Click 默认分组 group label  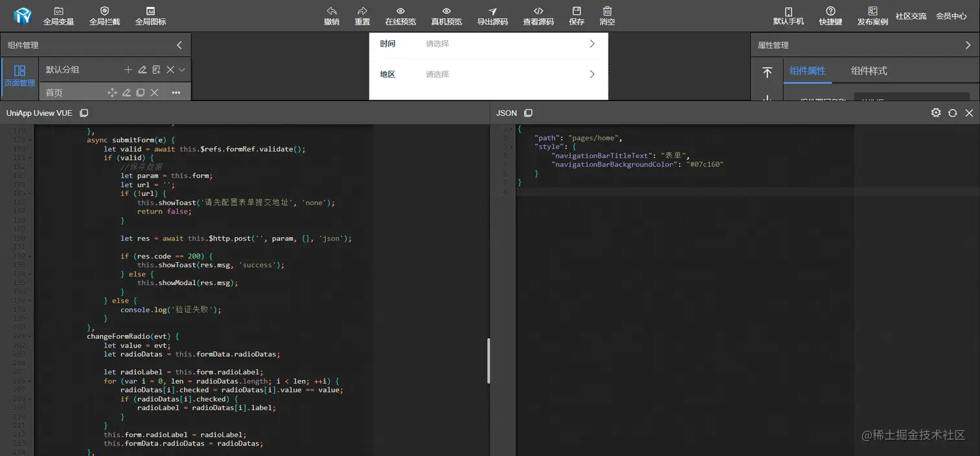click(x=62, y=70)
